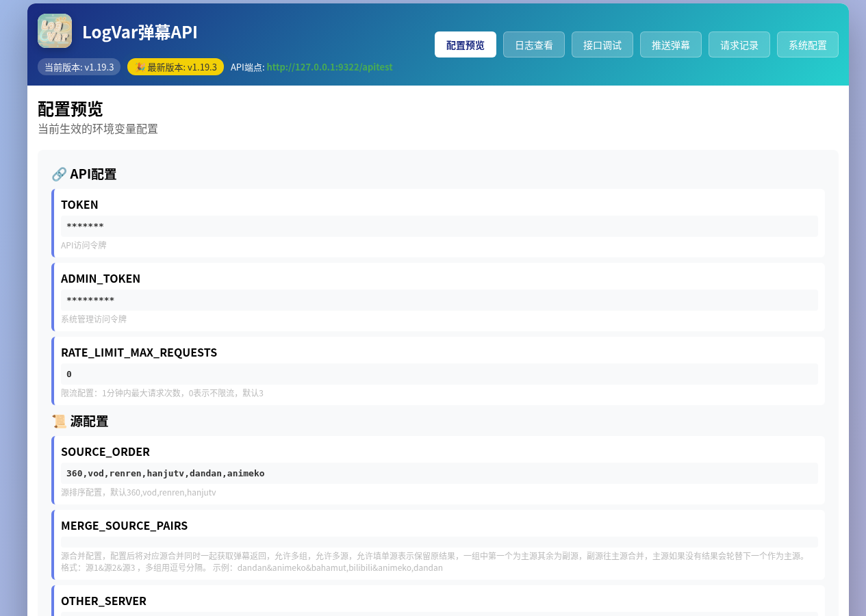The image size is (866, 616).
Task: Click the MERGE_SOURCE_PAIRS label
Action: click(124, 526)
